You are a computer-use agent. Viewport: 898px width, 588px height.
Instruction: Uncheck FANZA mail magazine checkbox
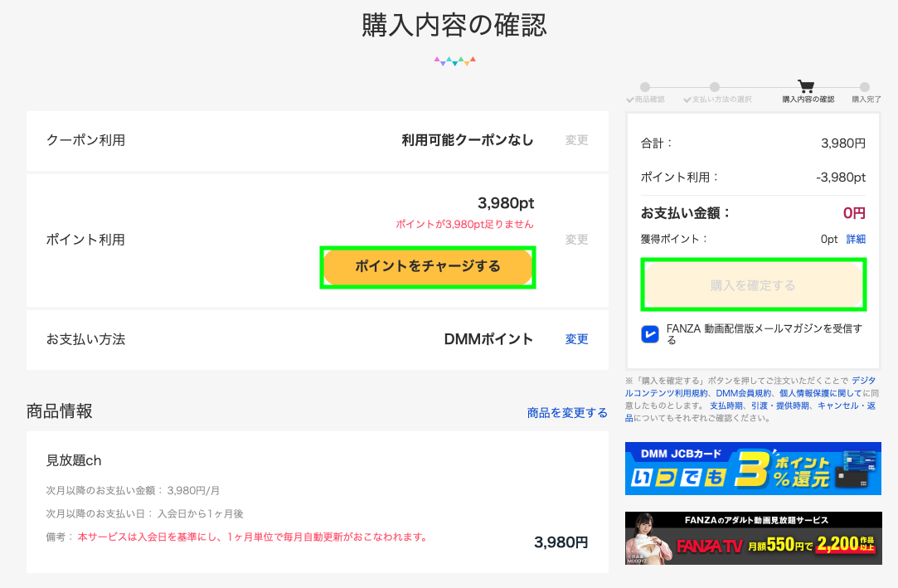tap(650, 333)
